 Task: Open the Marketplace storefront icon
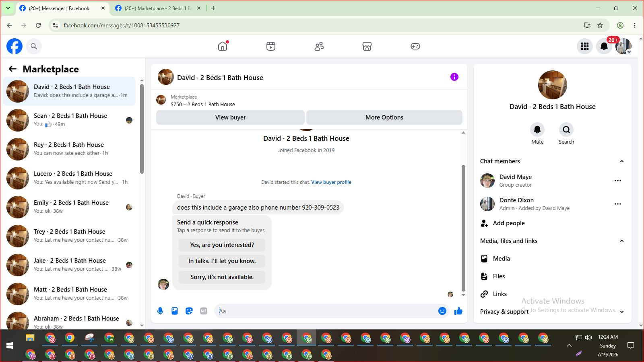coord(367,46)
